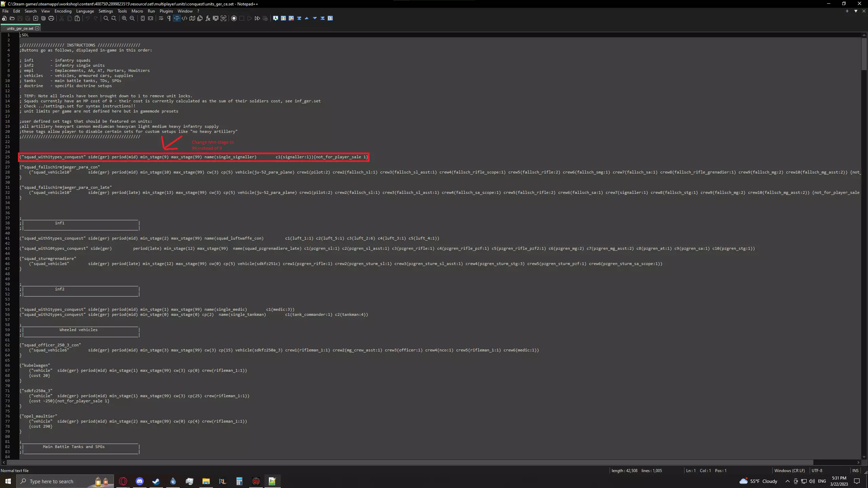Click the Zoom In toolbar icon
The image size is (868, 488).
pyautogui.click(x=124, y=18)
